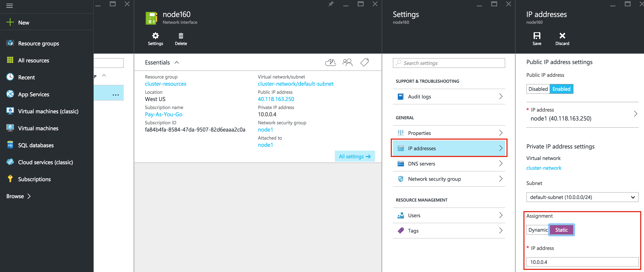Click the users access icon in Essentials
Image resolution: width=644 pixels, height=272 pixels.
[347, 62]
